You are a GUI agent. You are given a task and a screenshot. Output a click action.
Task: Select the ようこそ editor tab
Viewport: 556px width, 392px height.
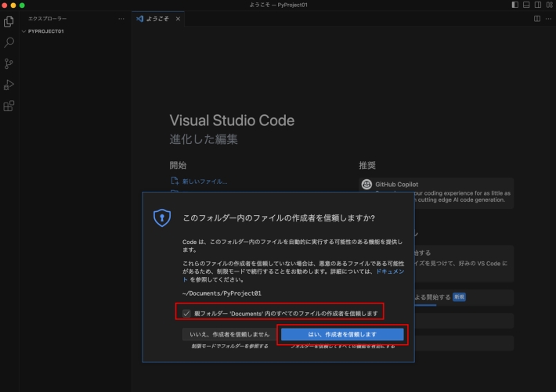(157, 19)
